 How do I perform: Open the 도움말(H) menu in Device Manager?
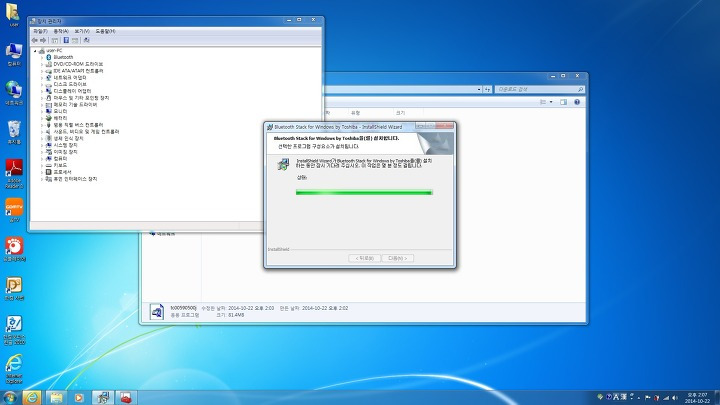[x=105, y=31]
